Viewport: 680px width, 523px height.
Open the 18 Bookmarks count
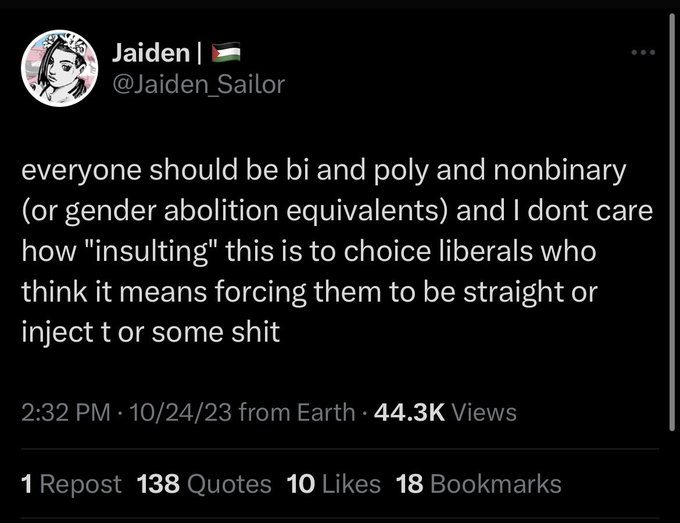pos(478,484)
